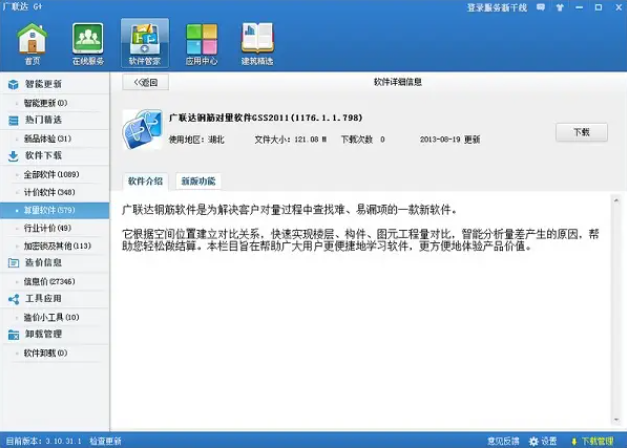Select 软件卸载 (0) in sidebar
627x448 pixels.
click(46, 353)
